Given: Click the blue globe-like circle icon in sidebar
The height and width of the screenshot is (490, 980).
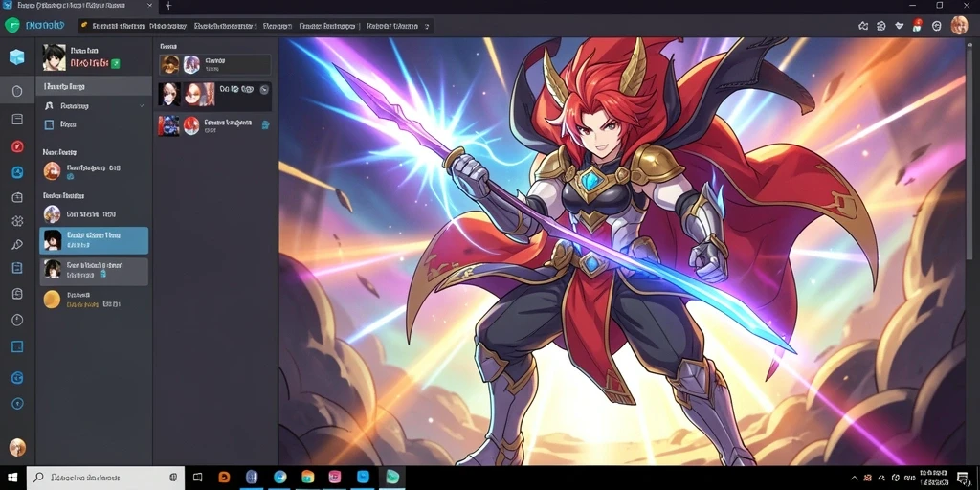Looking at the screenshot, I should pyautogui.click(x=17, y=173).
